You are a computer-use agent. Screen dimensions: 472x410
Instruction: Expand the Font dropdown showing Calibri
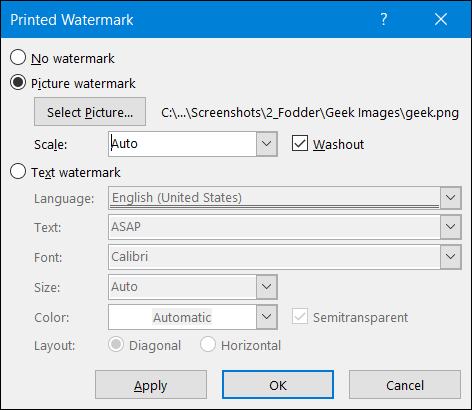pyautogui.click(x=451, y=257)
